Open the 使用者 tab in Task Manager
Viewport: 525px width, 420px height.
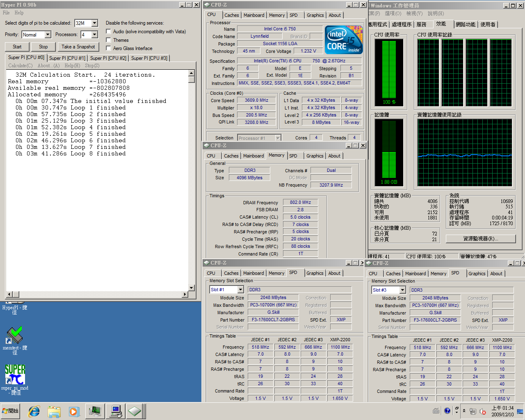point(488,25)
